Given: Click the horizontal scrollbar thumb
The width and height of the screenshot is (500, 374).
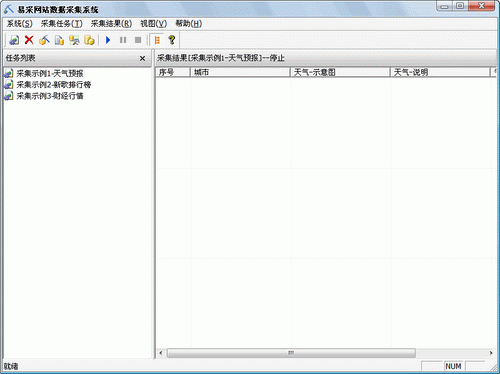Looking at the screenshot, I should (x=291, y=353).
